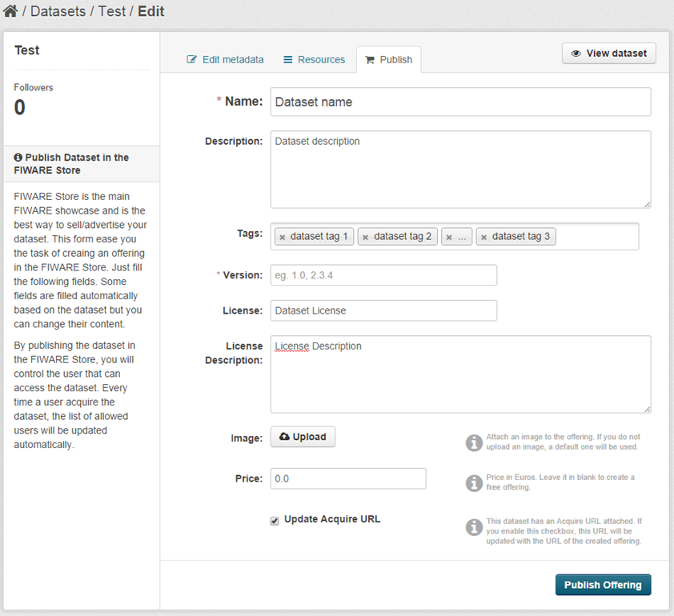The height and width of the screenshot is (616, 674).
Task: Click empty area of Tags input box
Action: (596, 236)
